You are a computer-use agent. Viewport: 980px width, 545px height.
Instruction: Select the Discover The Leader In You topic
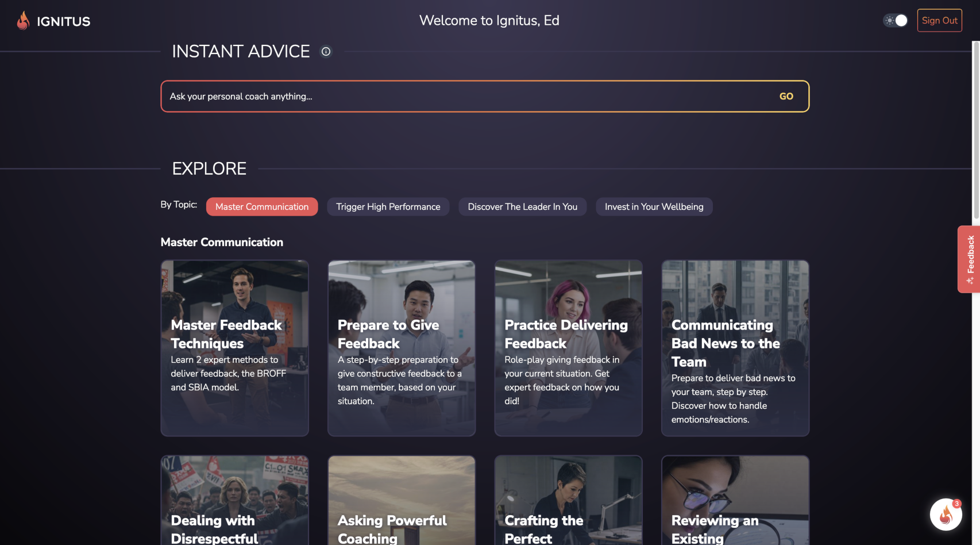pos(522,207)
